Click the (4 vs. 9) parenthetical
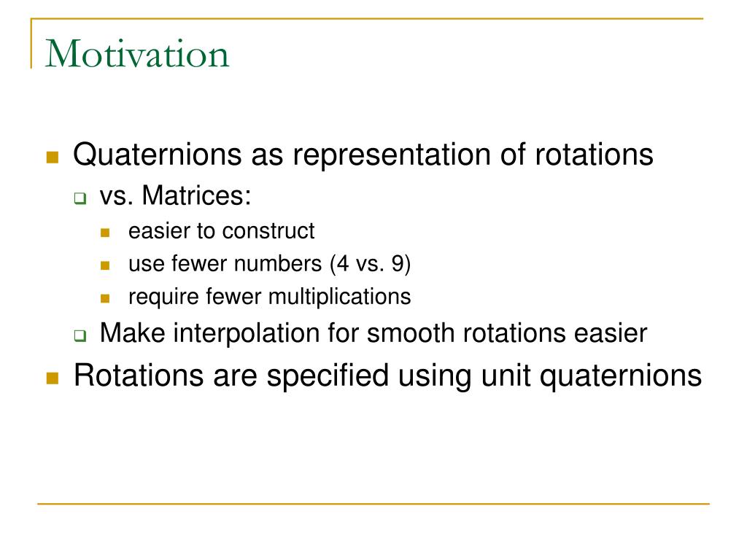Image resolution: width=747 pixels, height=560 pixels. (370, 264)
